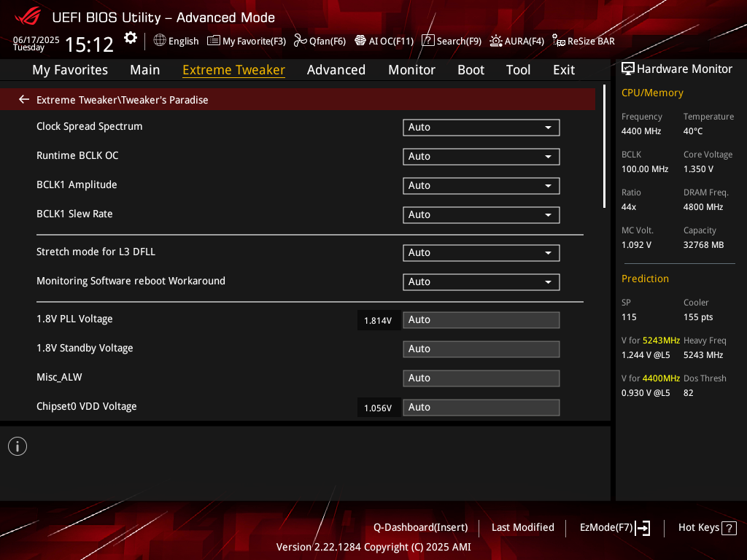Click the BCLK1 Slew Rate label

(x=74, y=214)
